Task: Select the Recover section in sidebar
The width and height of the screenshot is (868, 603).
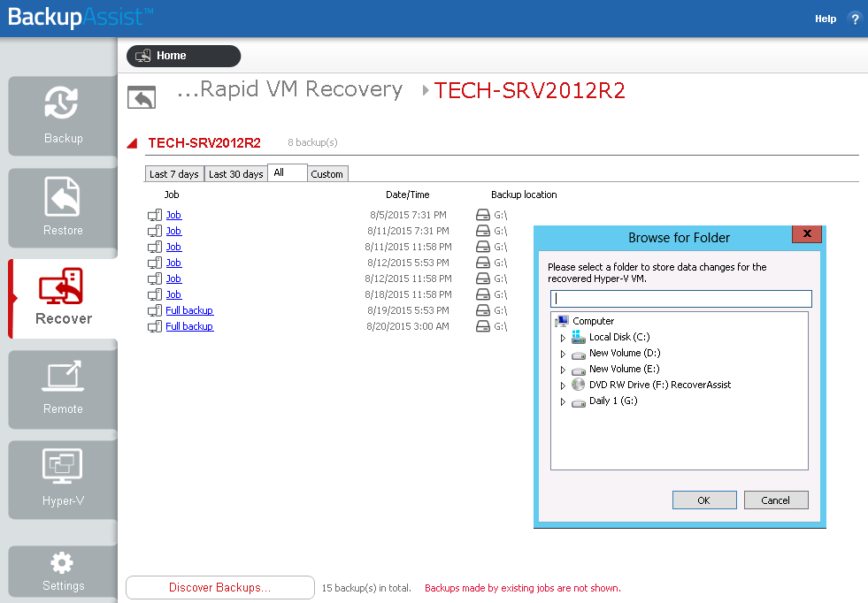Action: 63,299
